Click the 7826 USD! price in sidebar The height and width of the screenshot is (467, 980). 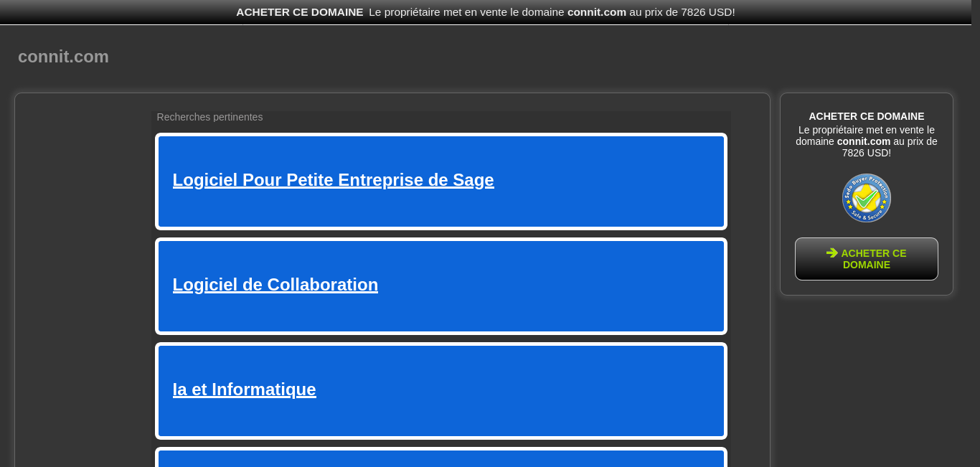tap(867, 153)
